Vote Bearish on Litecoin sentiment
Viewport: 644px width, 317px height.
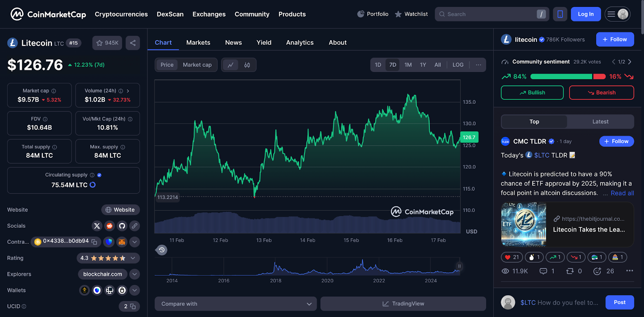pyautogui.click(x=601, y=93)
